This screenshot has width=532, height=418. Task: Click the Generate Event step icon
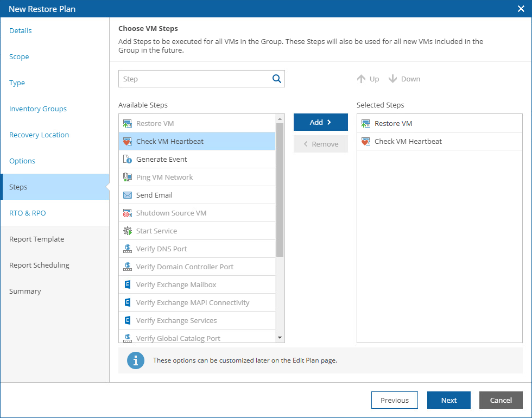(x=128, y=160)
